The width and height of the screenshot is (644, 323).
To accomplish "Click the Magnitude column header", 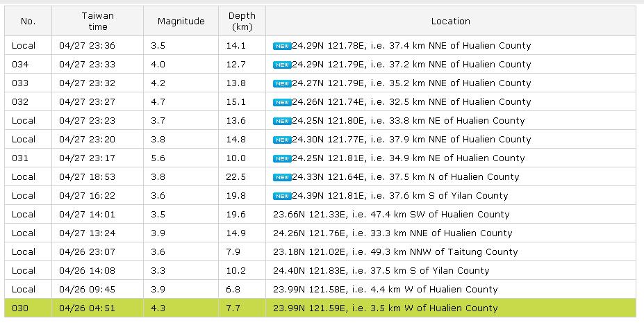I will pos(181,22).
